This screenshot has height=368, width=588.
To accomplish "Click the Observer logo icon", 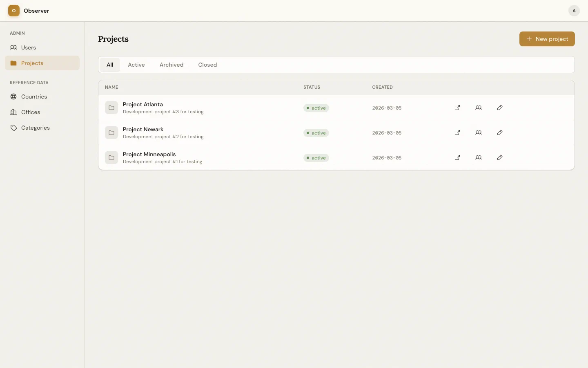I will (x=14, y=11).
